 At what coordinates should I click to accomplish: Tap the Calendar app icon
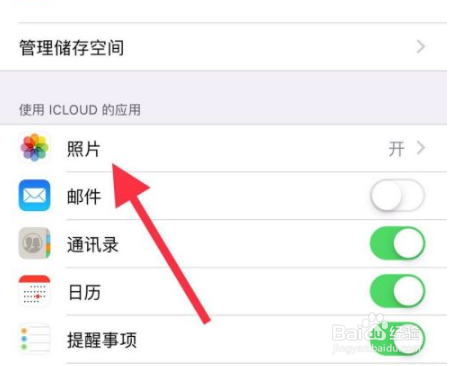(x=34, y=291)
